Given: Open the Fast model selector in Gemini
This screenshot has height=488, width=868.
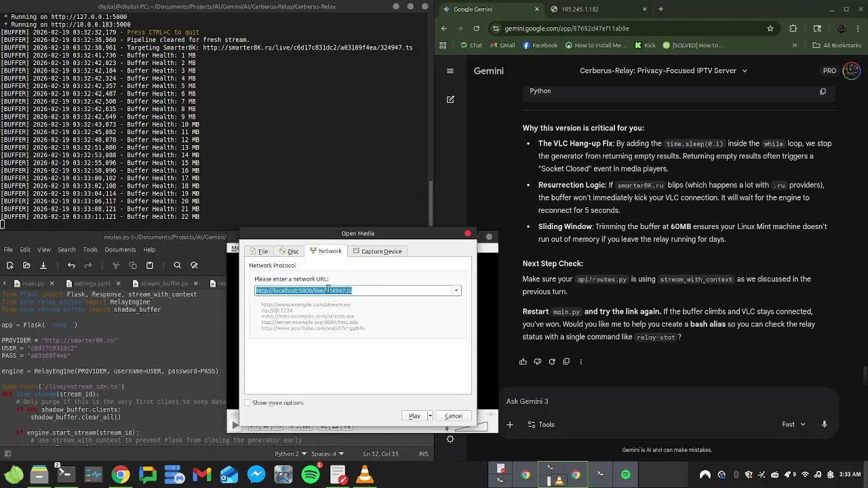Looking at the screenshot, I should [793, 424].
